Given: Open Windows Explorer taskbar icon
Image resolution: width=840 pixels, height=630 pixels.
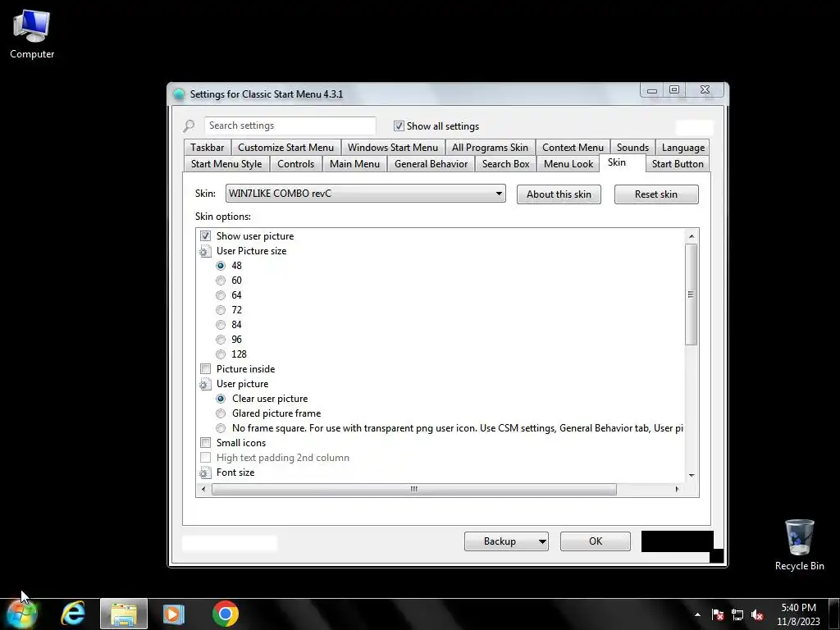Looking at the screenshot, I should pos(124,614).
